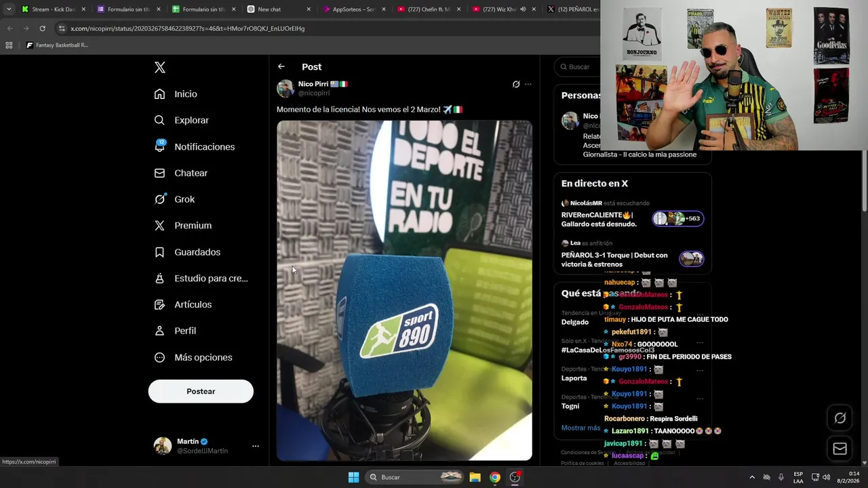This screenshot has height=488, width=868.
Task: Open Explorar search page
Action: [182, 120]
